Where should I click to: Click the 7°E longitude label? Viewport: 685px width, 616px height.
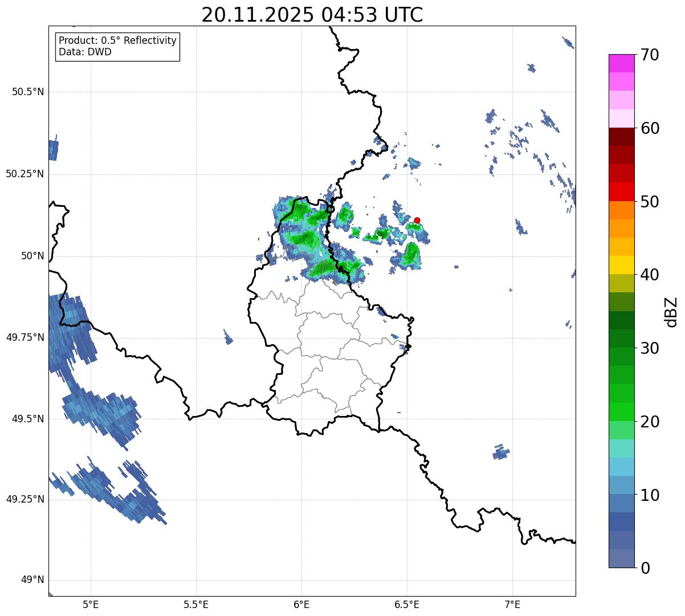coord(512,604)
